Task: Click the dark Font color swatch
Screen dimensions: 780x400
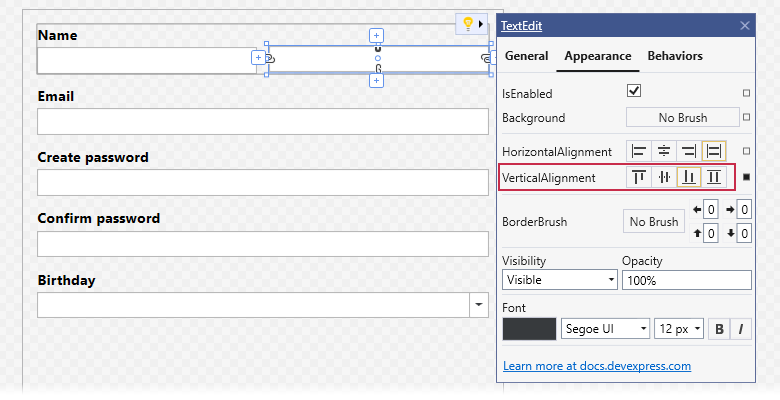Action: click(529, 329)
